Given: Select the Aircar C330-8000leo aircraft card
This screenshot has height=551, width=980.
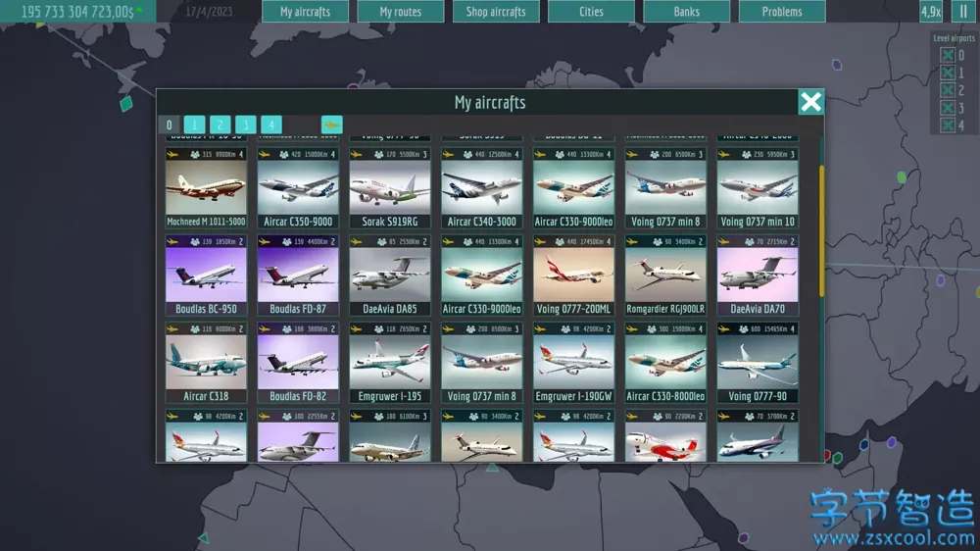Looking at the screenshot, I should [665, 363].
